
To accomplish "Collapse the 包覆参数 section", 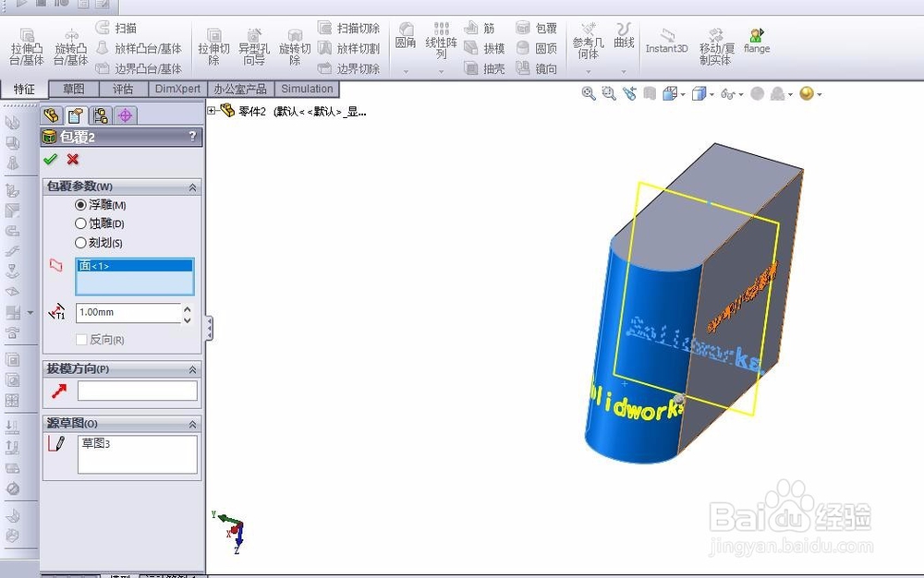I will (192, 187).
